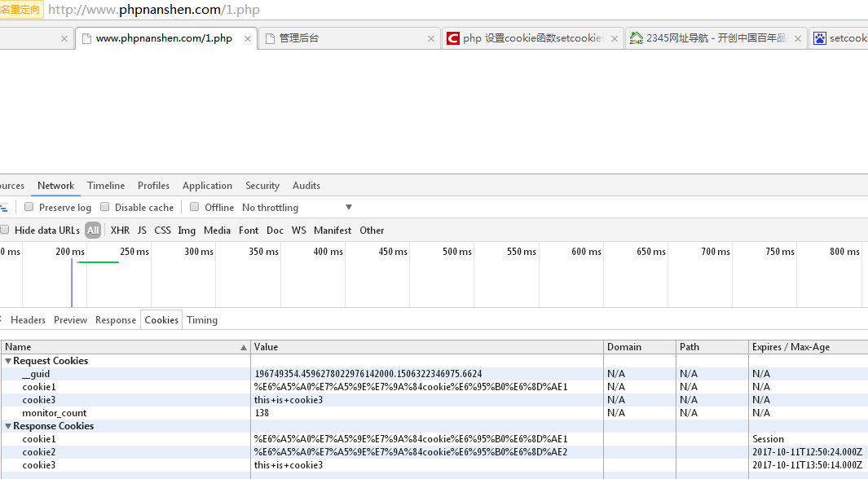The width and height of the screenshot is (868, 479).
Task: Close the php 设置cookie函数 tab
Action: click(x=614, y=39)
